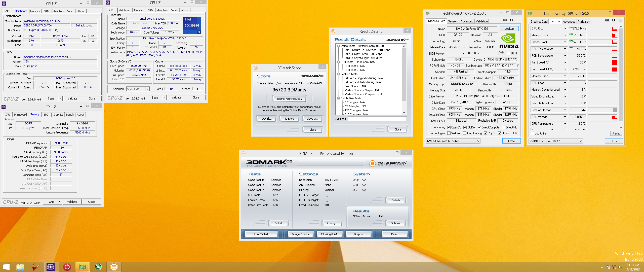Collapse the Feature Tests tree node

(x=338, y=74)
